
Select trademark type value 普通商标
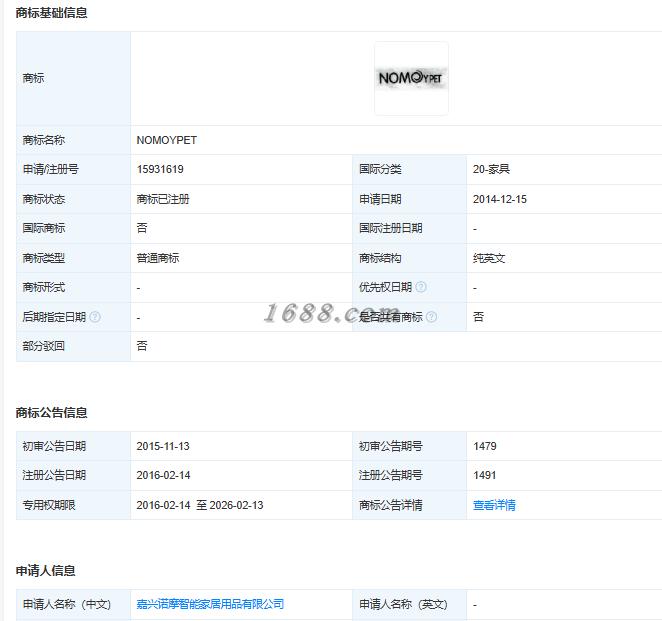coord(158,258)
